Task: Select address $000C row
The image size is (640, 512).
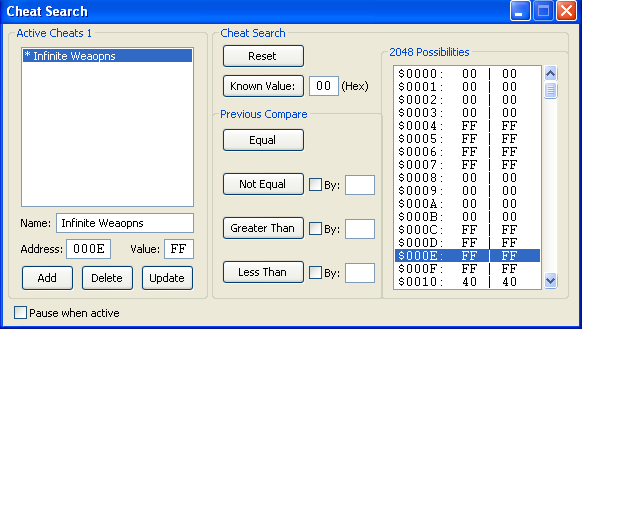Action: coord(467,230)
